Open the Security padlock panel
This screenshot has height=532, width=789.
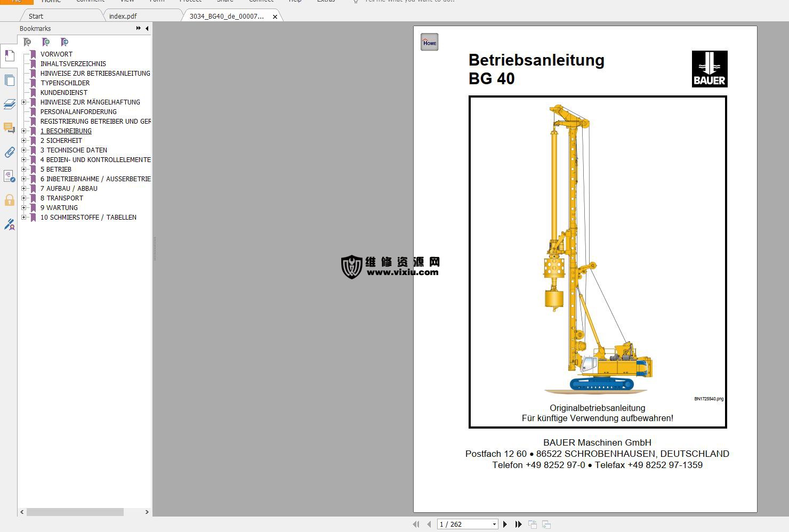(9, 200)
